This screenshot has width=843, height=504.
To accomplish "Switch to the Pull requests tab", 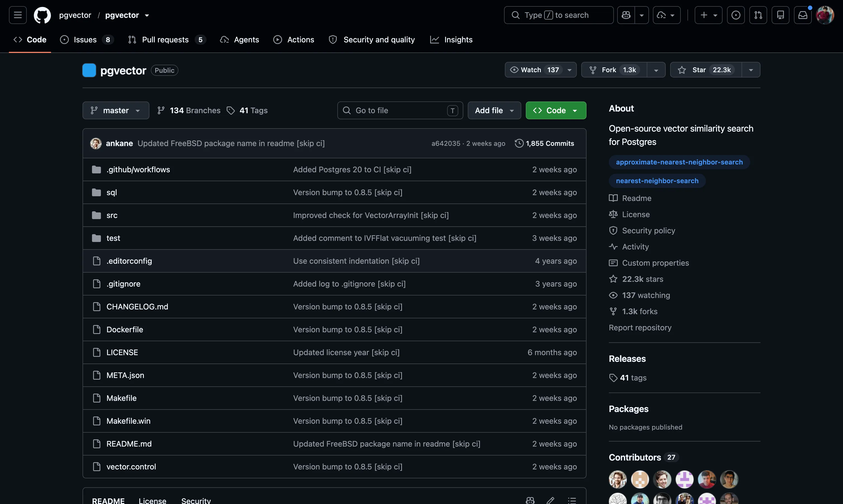I will click(167, 40).
